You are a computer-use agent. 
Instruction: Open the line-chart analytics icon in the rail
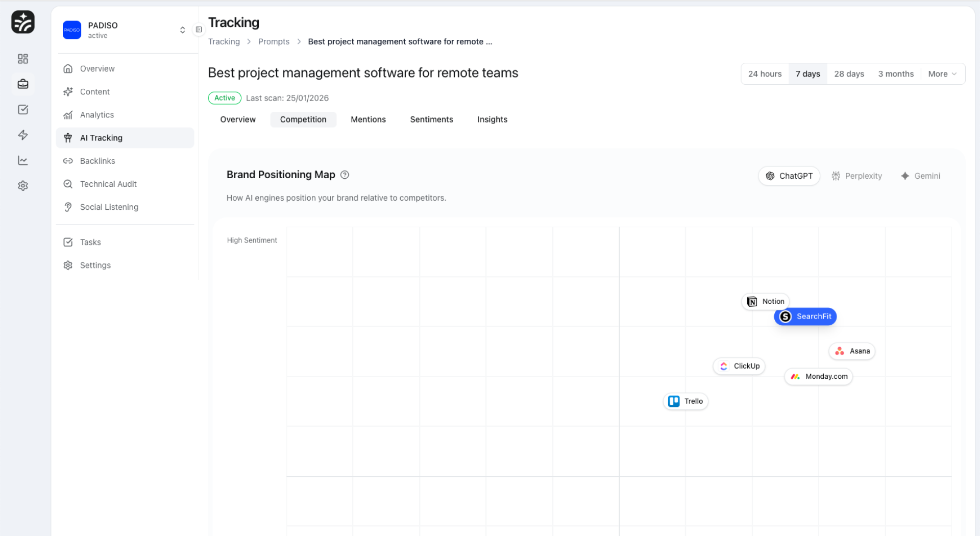click(22, 160)
